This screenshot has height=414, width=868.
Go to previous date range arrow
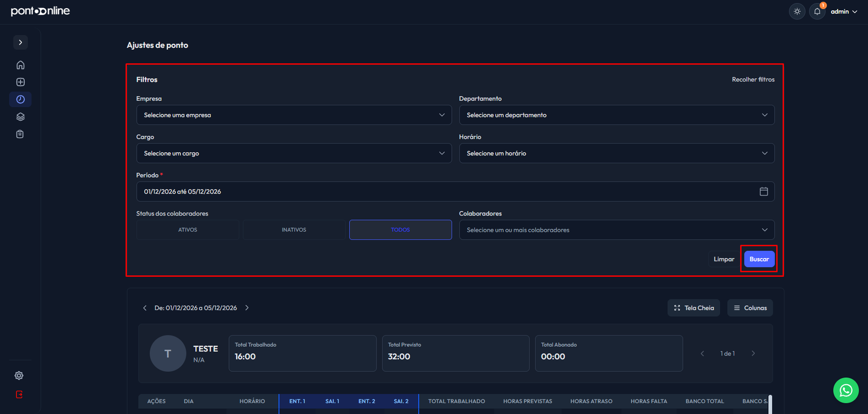(145, 308)
